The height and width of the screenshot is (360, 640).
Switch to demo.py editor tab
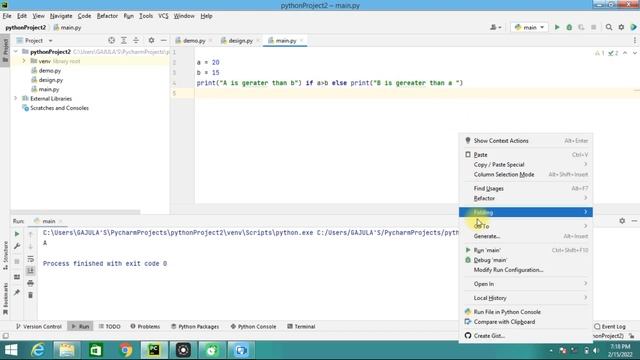click(193, 41)
